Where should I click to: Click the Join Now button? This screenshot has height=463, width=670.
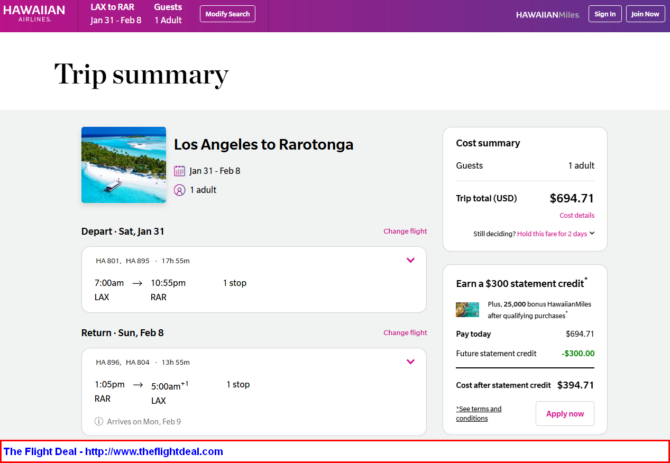643,14
